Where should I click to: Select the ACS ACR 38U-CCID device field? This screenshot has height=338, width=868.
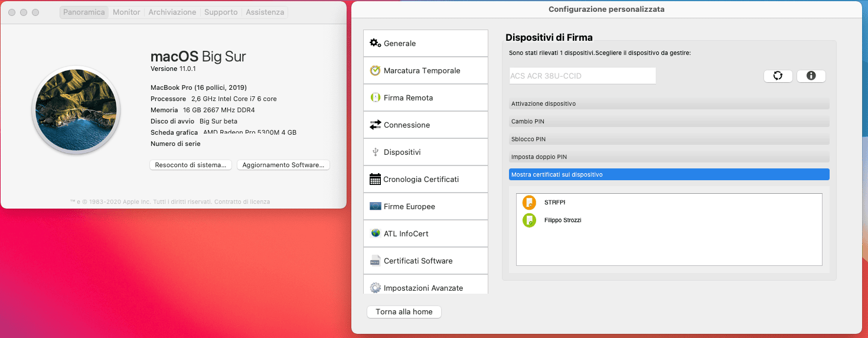coord(582,76)
